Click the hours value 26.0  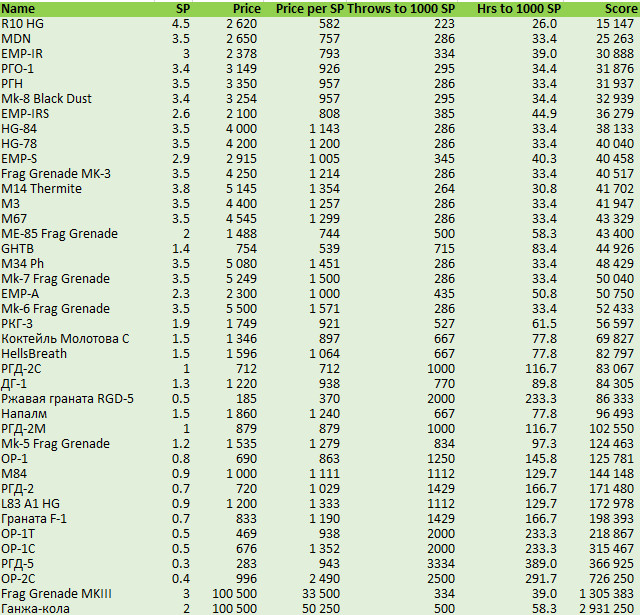click(x=544, y=24)
